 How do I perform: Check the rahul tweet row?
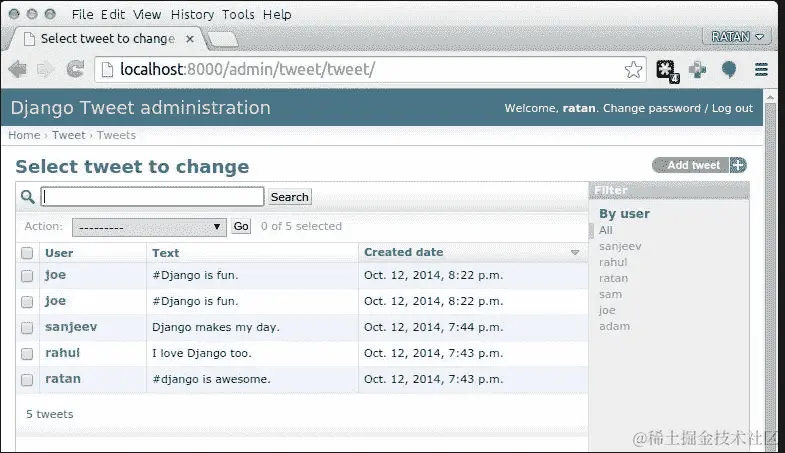coord(27,354)
